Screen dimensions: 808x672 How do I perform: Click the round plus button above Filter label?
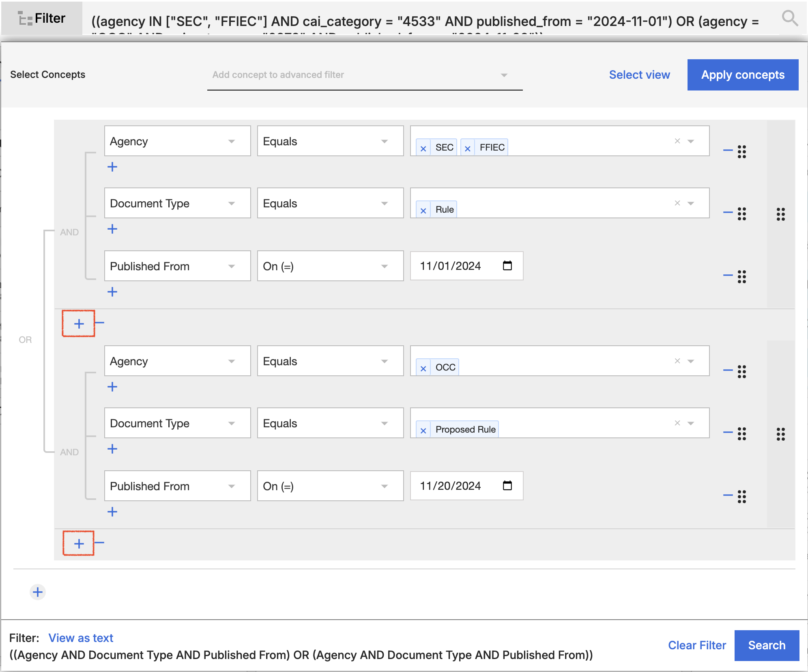point(38,592)
